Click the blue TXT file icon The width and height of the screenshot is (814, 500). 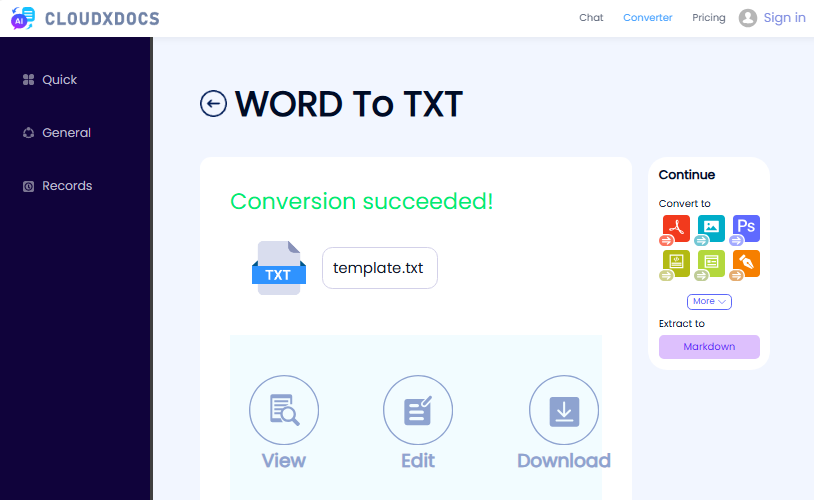(278, 268)
